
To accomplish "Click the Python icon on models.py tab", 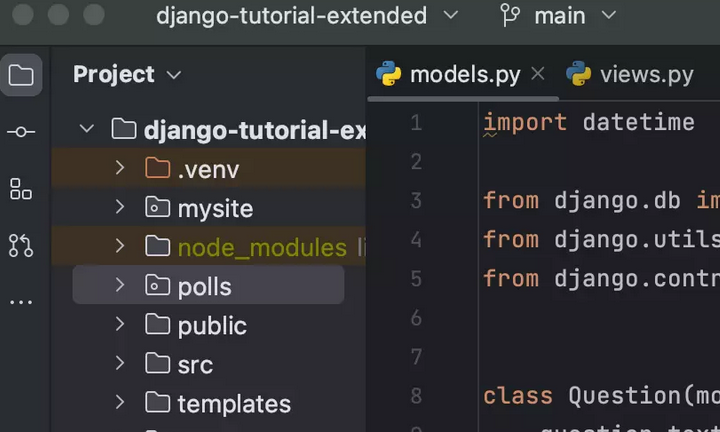I will tap(388, 73).
